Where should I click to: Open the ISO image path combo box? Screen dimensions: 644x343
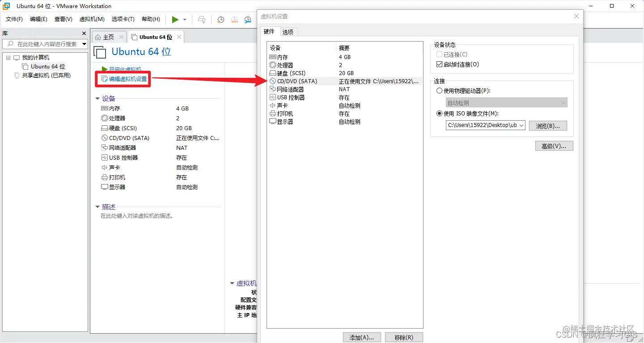point(486,125)
